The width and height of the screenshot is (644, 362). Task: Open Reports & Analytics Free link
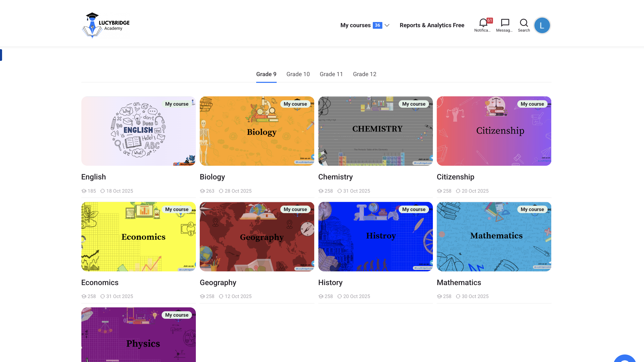pos(432,25)
